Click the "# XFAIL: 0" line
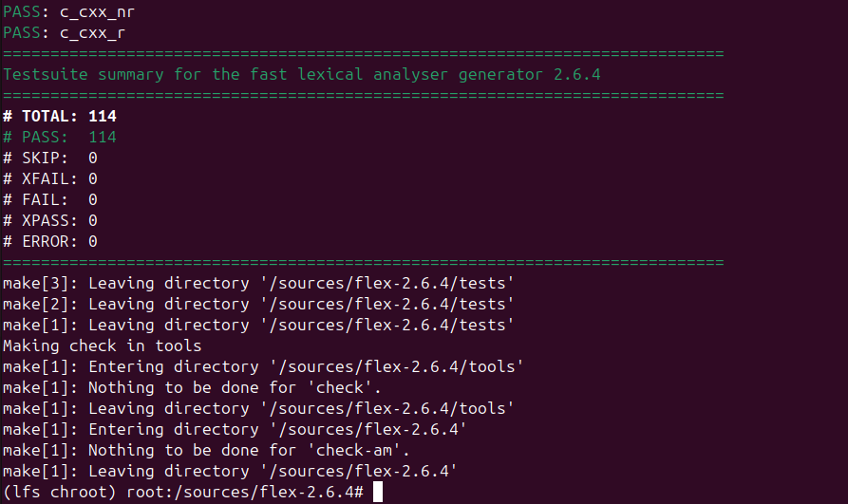The height and width of the screenshot is (504, 848). coord(50,178)
